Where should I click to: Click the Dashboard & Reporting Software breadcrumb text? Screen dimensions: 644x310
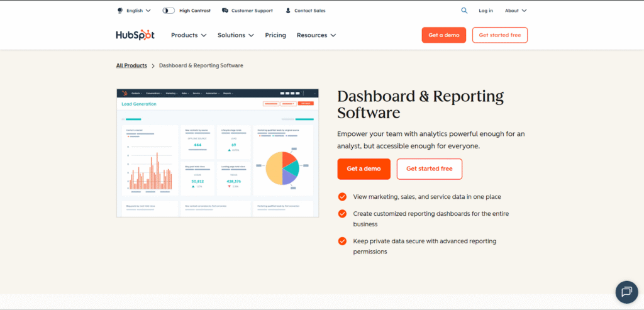(201, 65)
